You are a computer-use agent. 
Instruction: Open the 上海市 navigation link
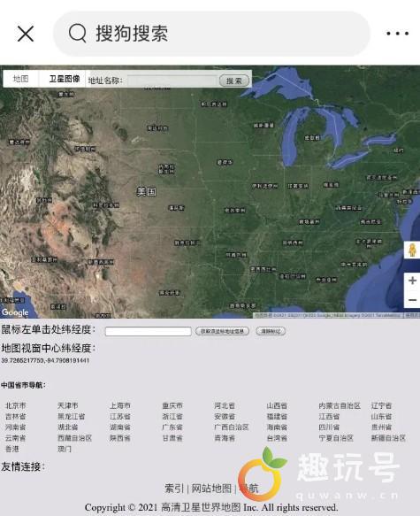(x=120, y=405)
